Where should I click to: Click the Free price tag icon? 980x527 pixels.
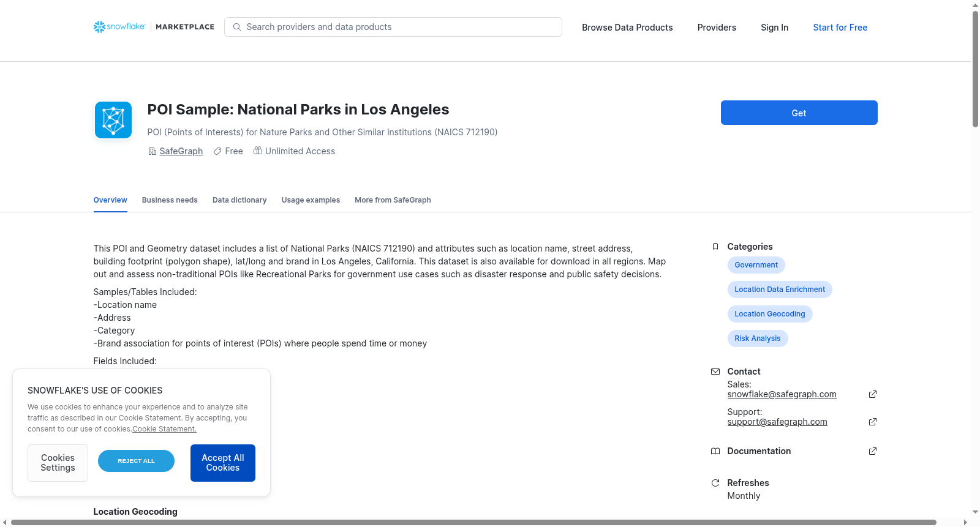pyautogui.click(x=217, y=151)
